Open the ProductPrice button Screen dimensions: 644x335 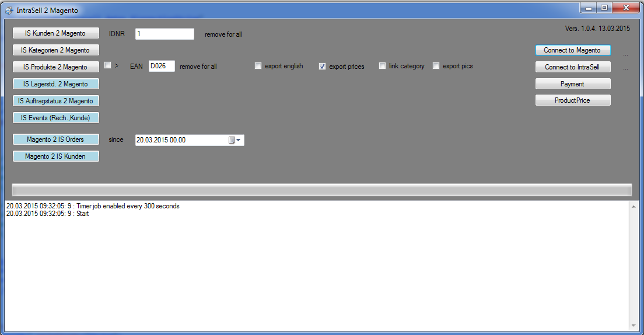click(x=573, y=100)
